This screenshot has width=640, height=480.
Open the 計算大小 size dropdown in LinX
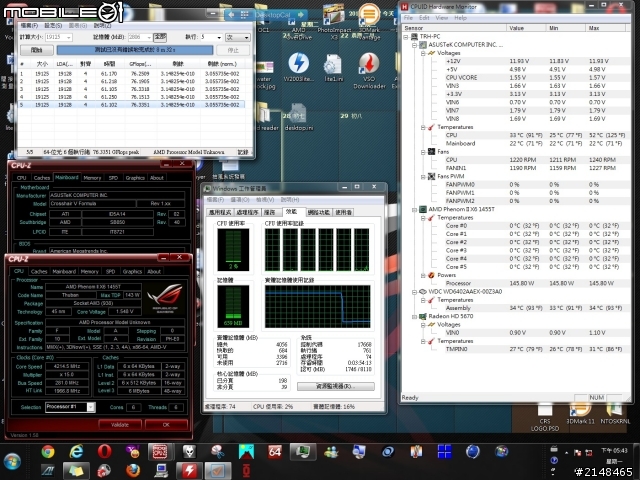(69, 37)
